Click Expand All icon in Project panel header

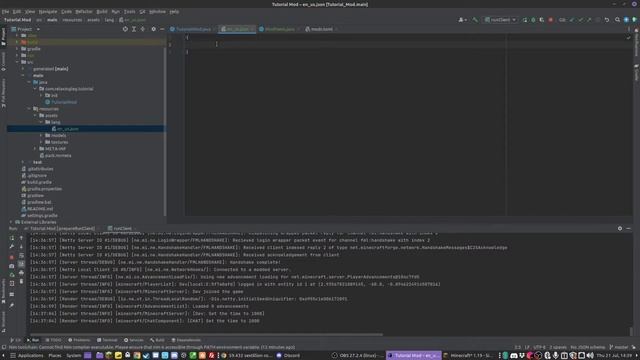click(x=134, y=29)
